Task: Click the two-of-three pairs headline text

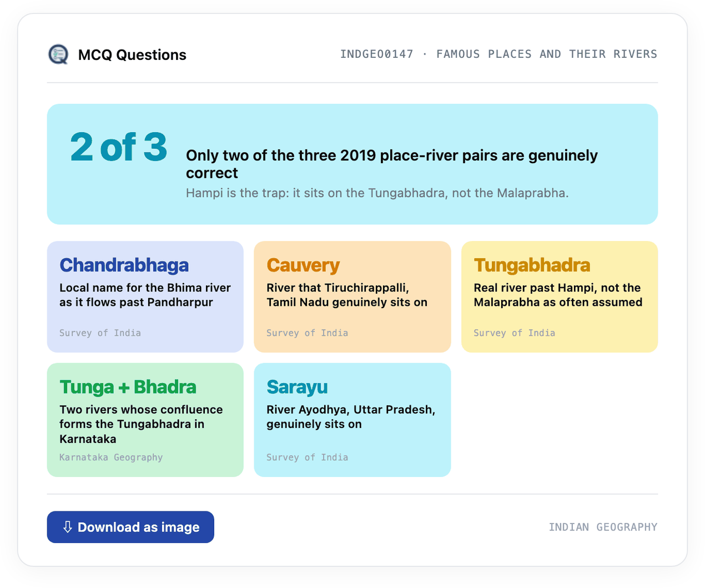Action: (x=392, y=164)
